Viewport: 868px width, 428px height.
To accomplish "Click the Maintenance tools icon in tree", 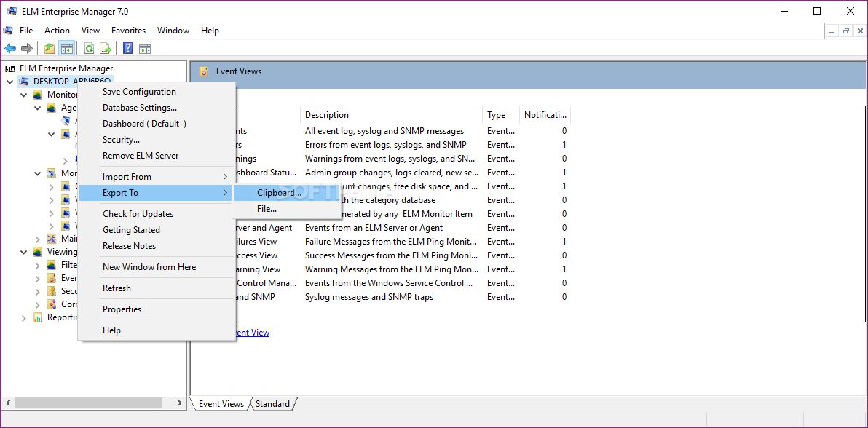I will 52,239.
